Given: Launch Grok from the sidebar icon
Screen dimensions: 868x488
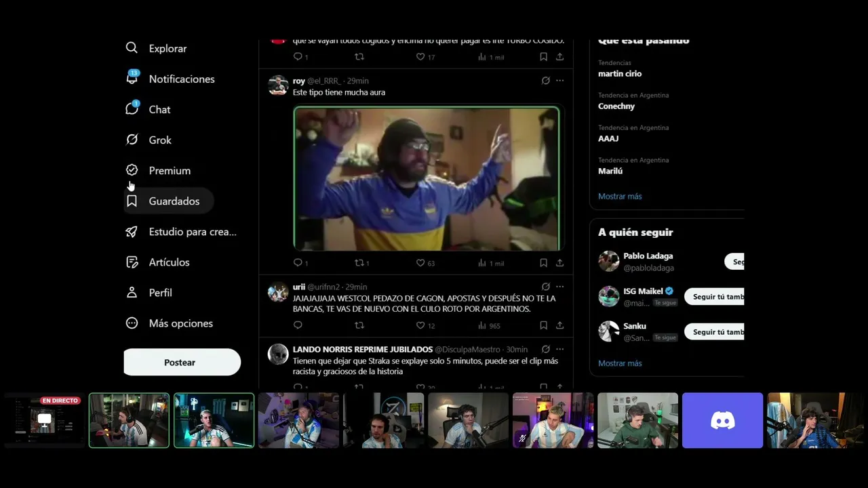Looking at the screenshot, I should (x=132, y=140).
